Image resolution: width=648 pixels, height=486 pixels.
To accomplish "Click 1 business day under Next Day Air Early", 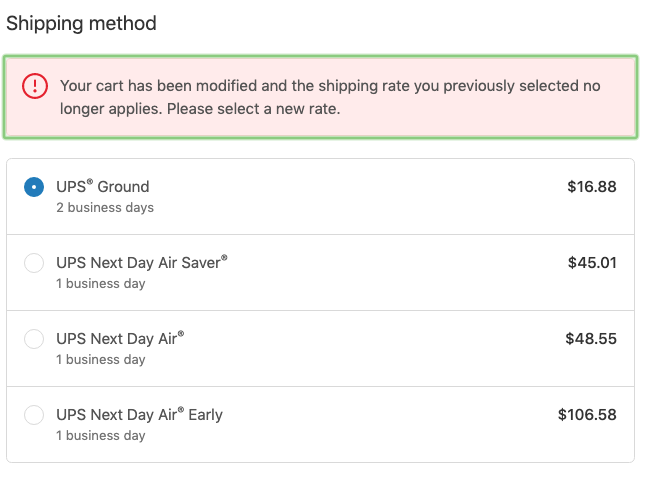I will 101,436.
